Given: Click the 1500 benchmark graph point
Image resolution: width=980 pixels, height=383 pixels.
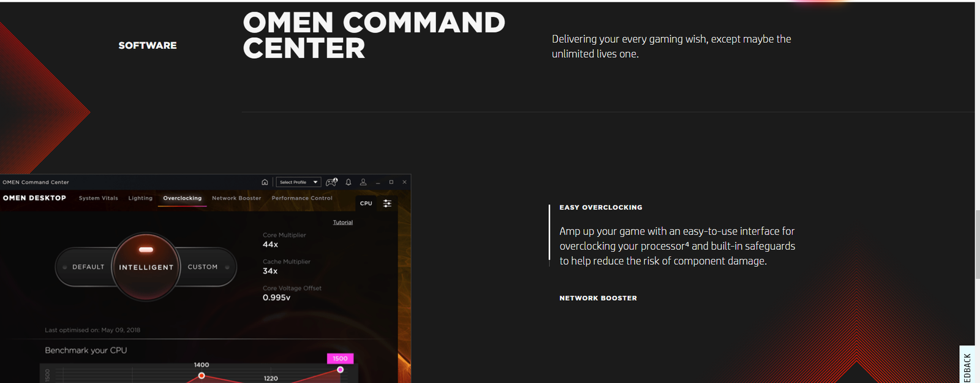Looking at the screenshot, I should 341,370.
